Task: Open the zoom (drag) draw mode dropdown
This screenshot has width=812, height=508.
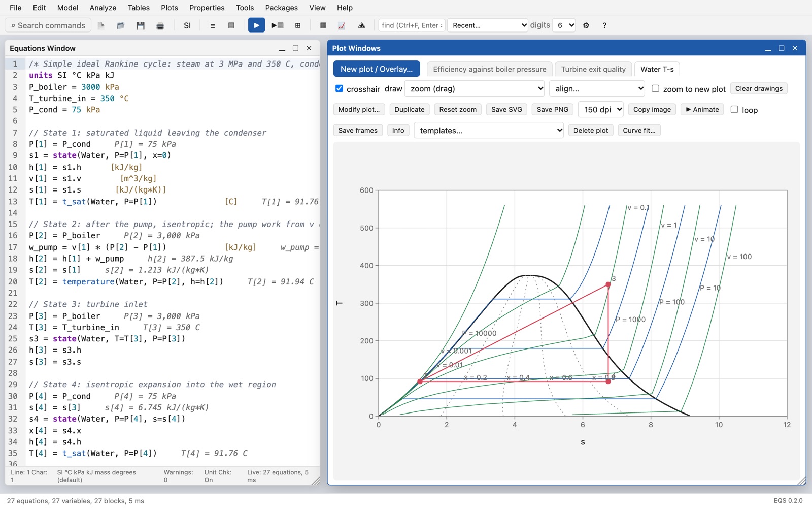Action: (475, 88)
